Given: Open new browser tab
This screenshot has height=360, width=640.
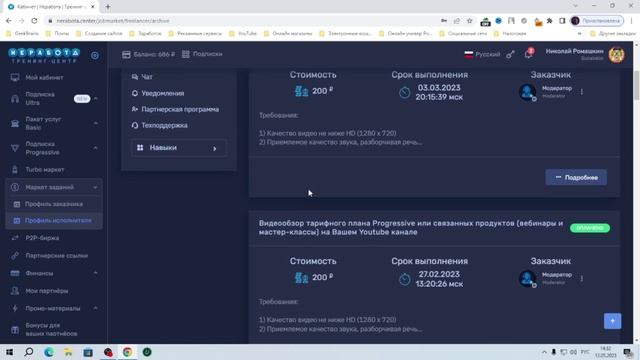Looking at the screenshot, I should click(108, 7).
